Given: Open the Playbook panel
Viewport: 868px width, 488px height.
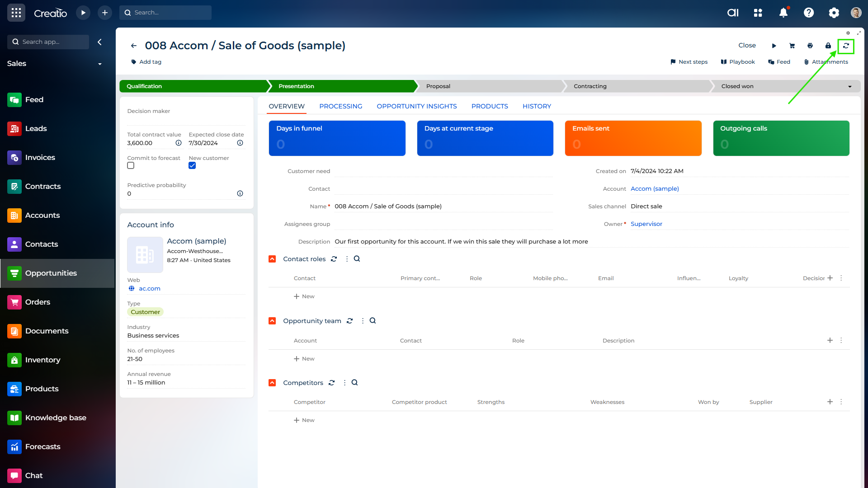Looking at the screenshot, I should pos(738,62).
